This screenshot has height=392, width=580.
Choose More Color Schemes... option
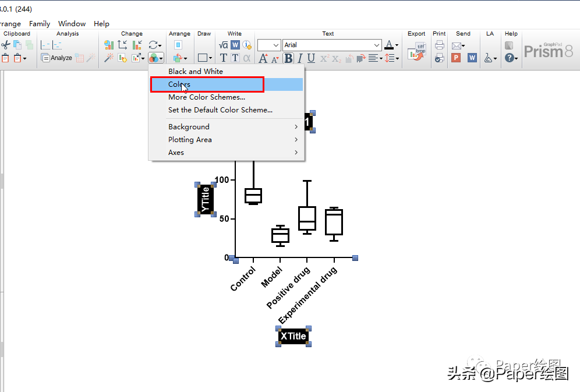tap(227, 97)
